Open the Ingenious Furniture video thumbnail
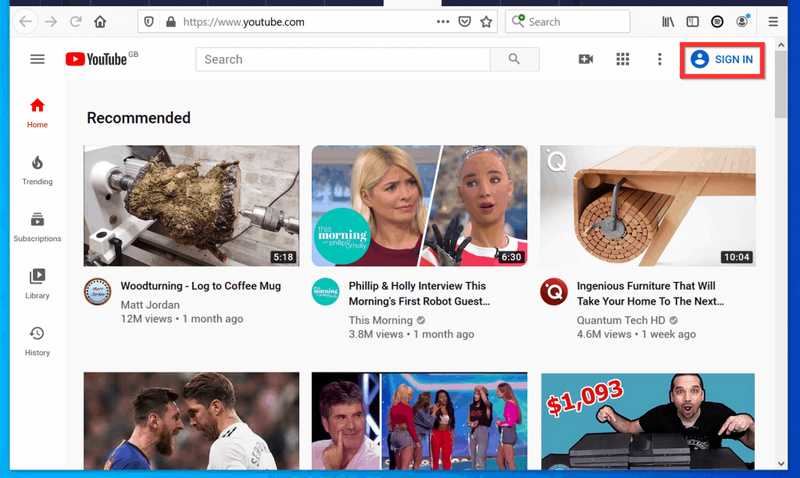Screen dimensions: 800x478 tap(648, 206)
